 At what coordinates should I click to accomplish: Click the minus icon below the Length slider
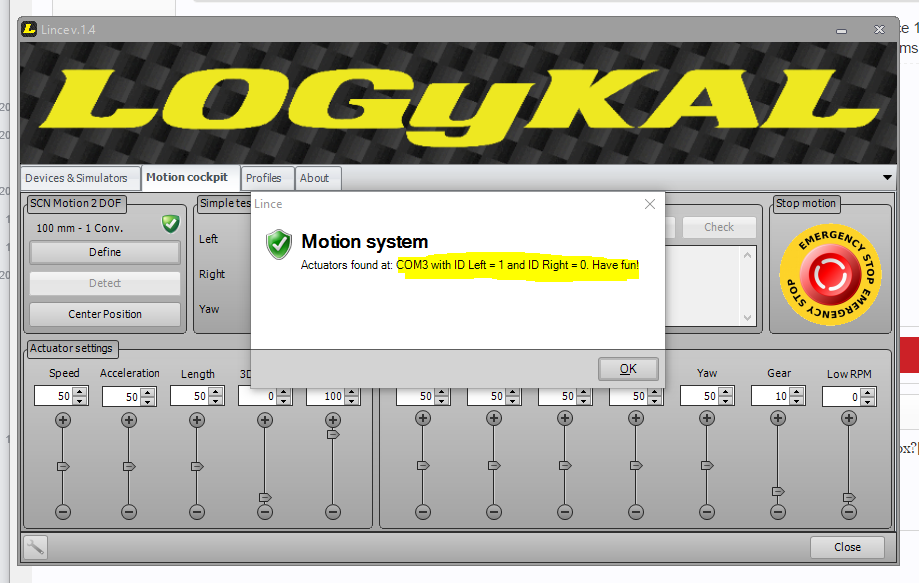[197, 512]
